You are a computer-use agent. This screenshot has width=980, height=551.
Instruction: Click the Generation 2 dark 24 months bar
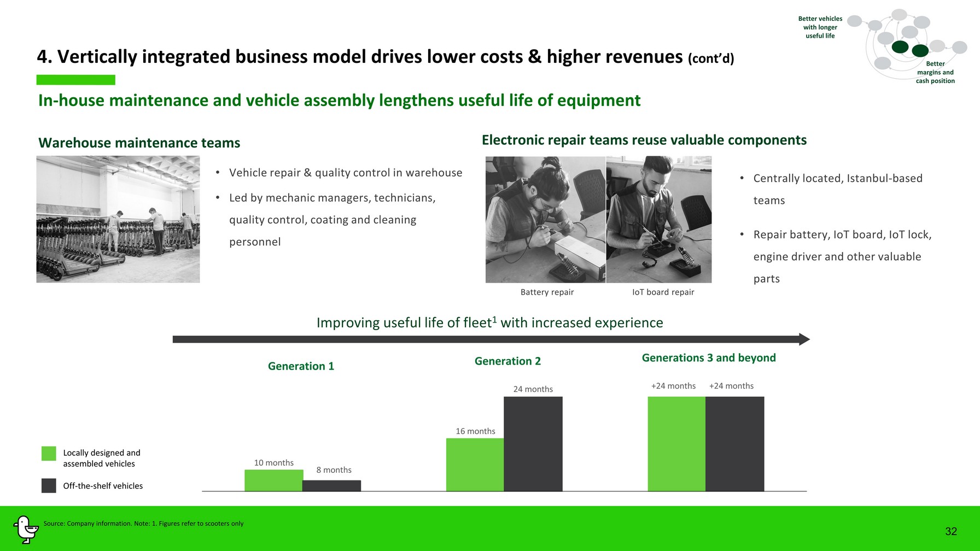click(x=533, y=444)
